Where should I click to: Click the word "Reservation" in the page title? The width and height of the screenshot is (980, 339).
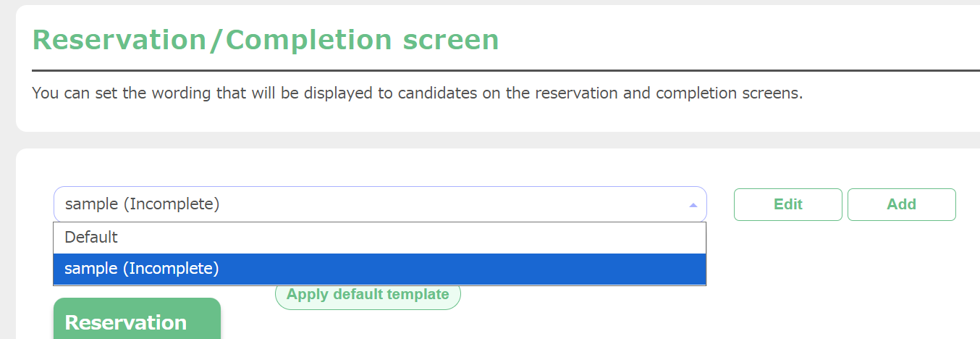119,40
